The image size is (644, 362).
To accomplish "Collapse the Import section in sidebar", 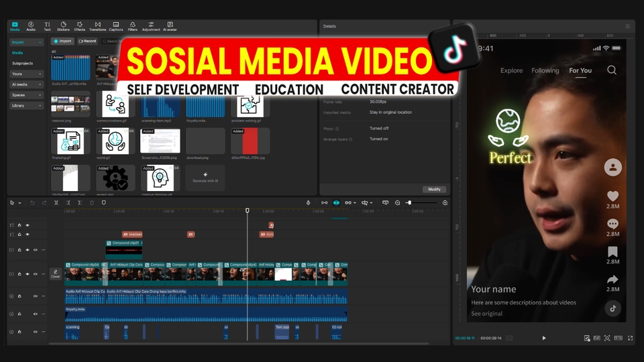I will 40,42.
